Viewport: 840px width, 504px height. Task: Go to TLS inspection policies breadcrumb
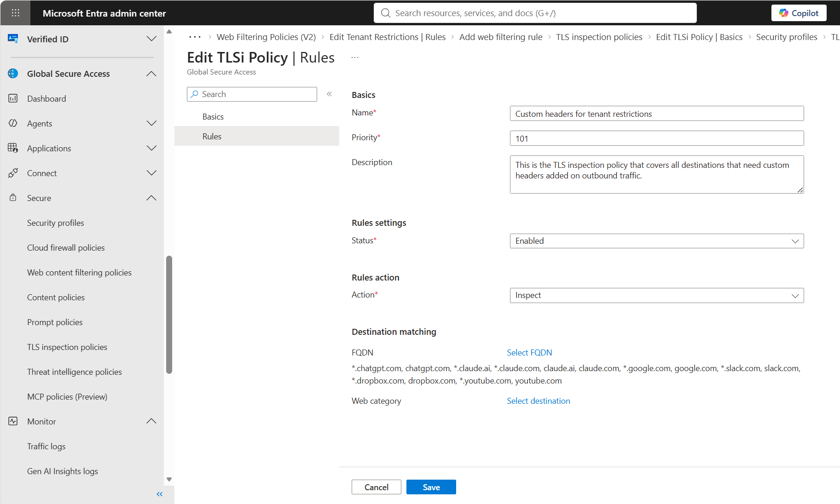click(x=599, y=37)
